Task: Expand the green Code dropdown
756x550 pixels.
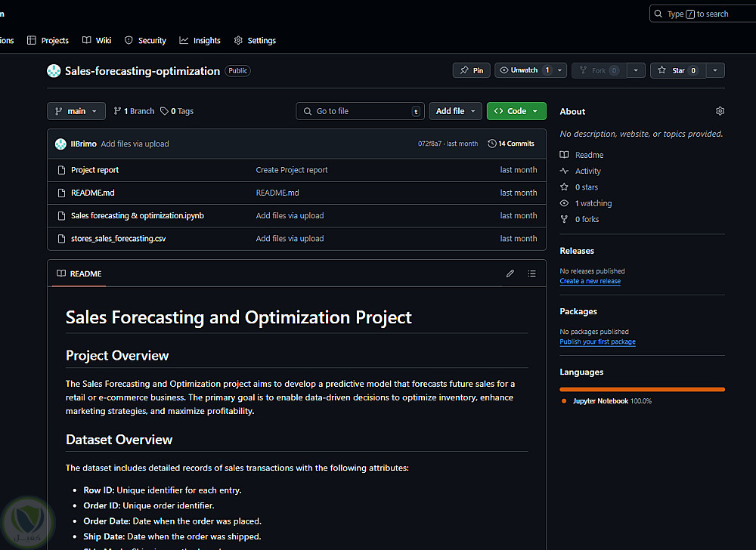Action: (x=516, y=111)
